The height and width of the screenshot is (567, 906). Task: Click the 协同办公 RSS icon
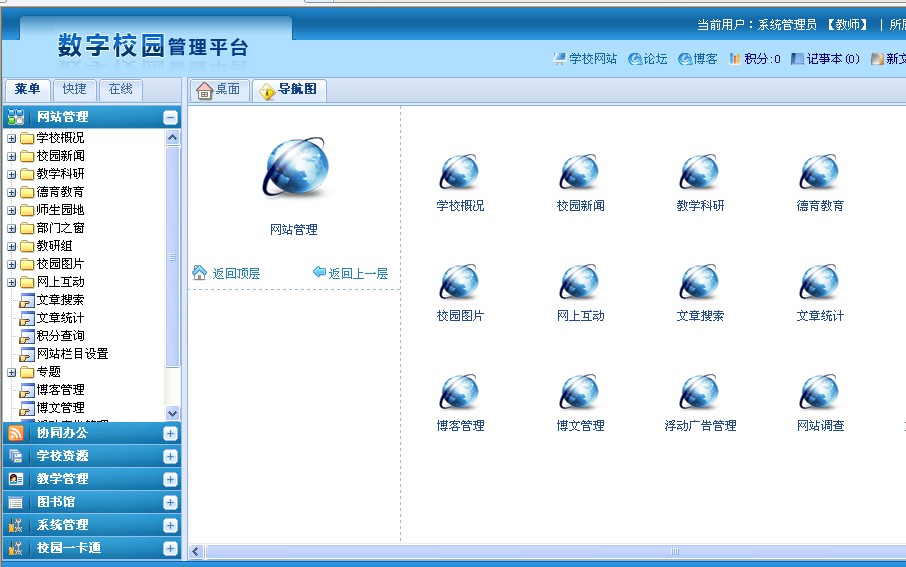[16, 433]
